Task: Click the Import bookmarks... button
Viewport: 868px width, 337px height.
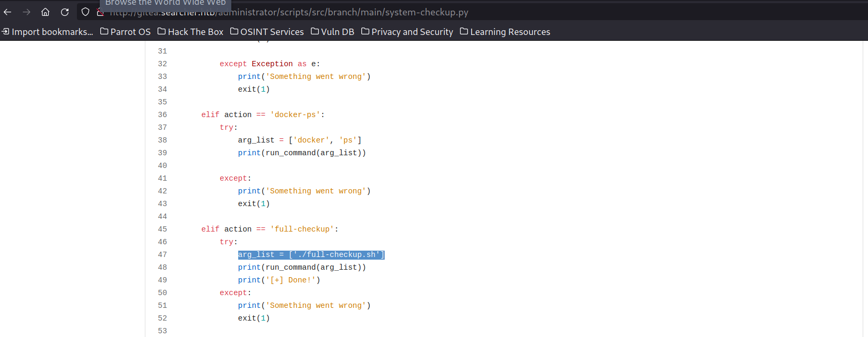Action: tap(47, 32)
